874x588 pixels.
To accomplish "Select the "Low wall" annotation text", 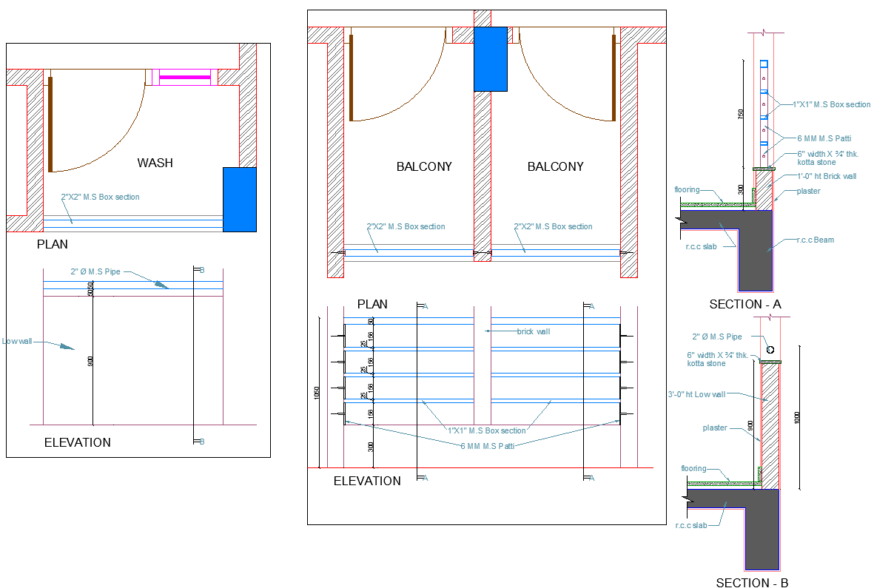I will pos(18,342).
